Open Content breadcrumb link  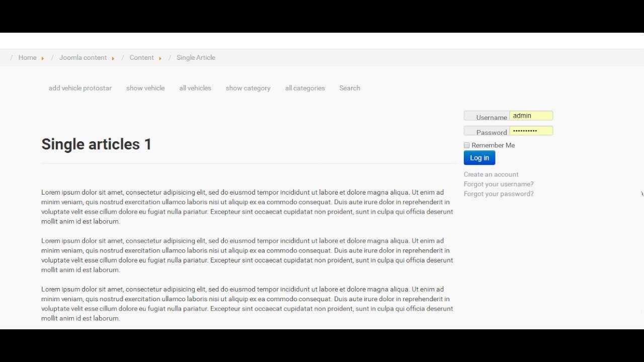pos(141,57)
